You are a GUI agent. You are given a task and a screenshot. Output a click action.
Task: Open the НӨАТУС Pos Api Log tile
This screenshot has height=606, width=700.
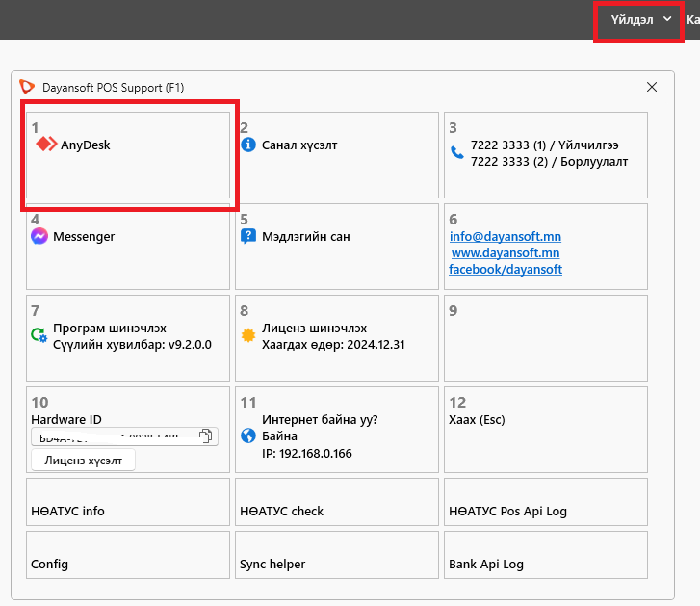click(546, 502)
